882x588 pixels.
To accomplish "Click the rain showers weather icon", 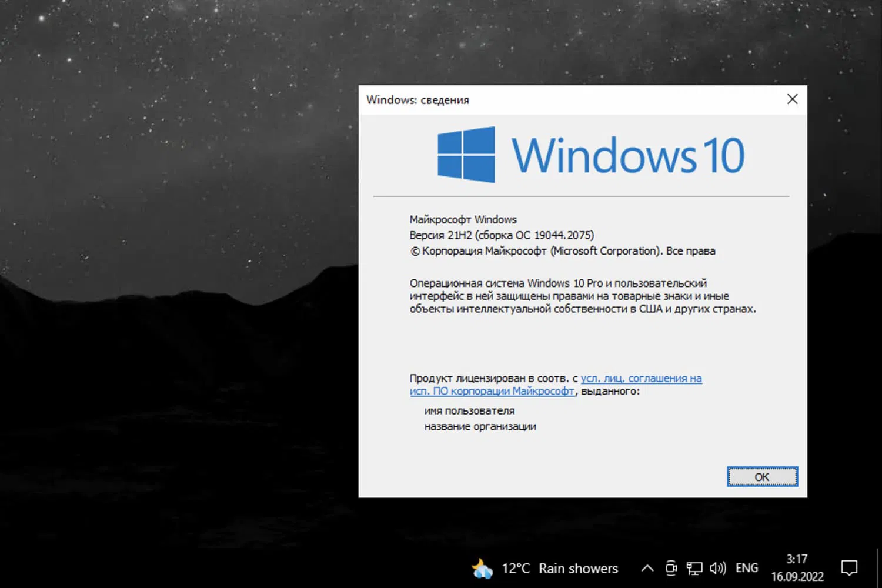I will click(482, 568).
